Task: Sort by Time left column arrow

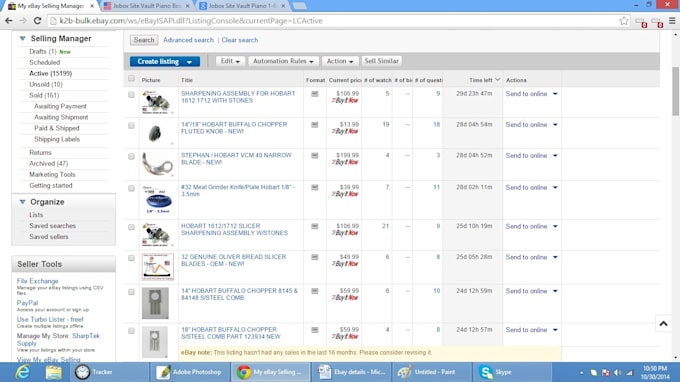Action: (497, 80)
